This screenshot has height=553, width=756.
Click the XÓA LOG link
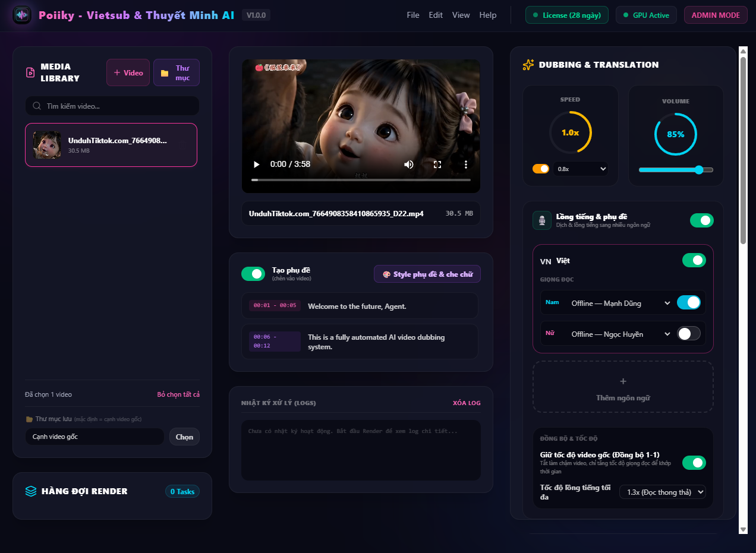[467, 403]
